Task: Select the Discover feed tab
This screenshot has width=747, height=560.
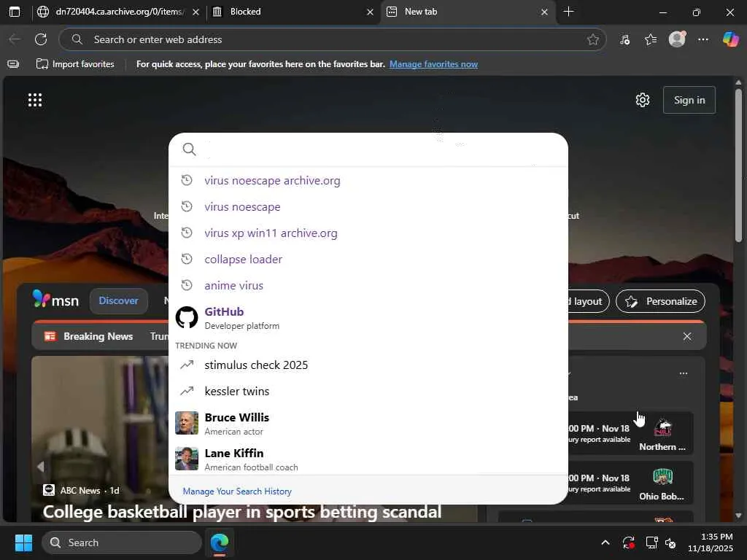Action: 119,300
